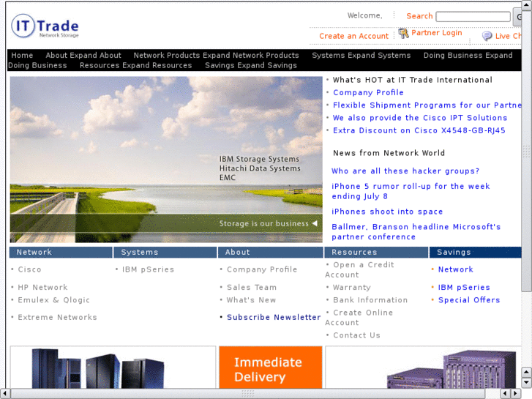The image size is (532, 399).
Task: Read 'Who are all these hacker groups?' article
Action: pyautogui.click(x=405, y=171)
